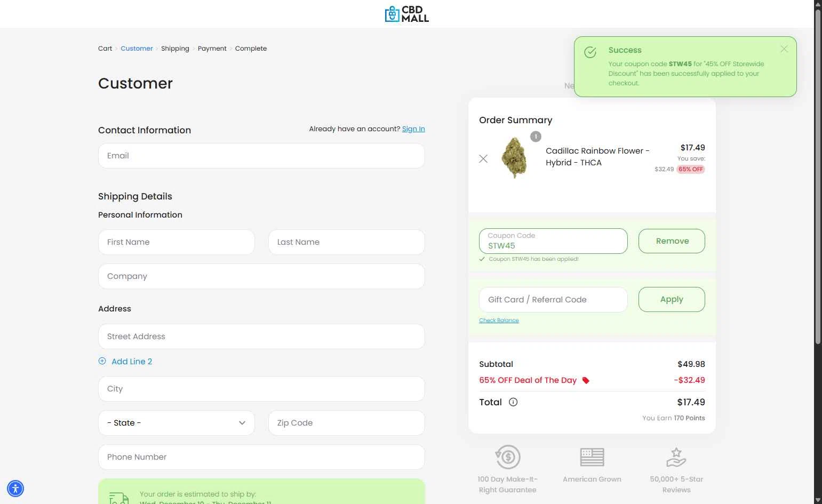Click the 65% OFF Deal of The Day text
822x504 pixels.
click(528, 380)
